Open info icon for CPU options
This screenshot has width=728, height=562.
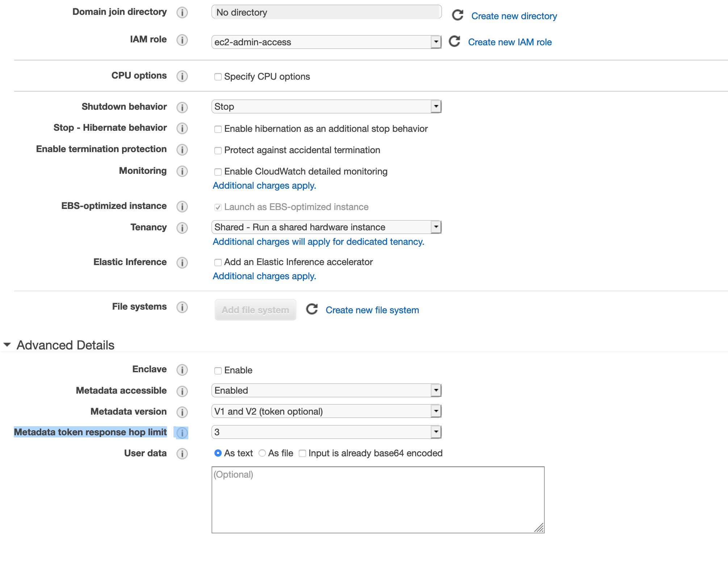pos(182,76)
